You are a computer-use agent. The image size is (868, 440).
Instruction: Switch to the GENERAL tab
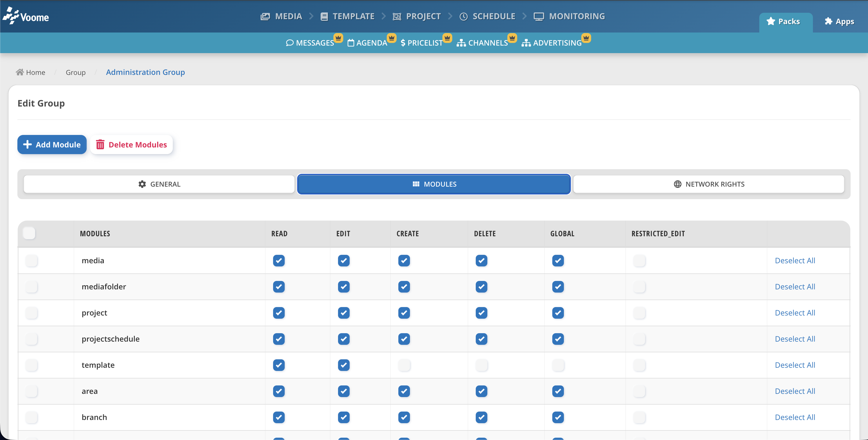point(159,184)
